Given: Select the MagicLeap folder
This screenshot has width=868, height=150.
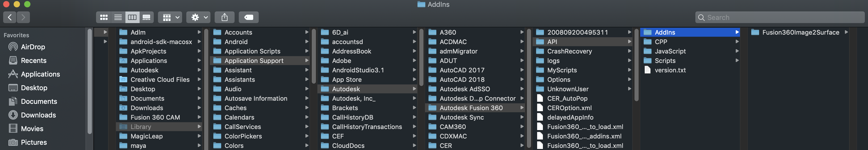Looking at the screenshot, I should pyautogui.click(x=159, y=136).
